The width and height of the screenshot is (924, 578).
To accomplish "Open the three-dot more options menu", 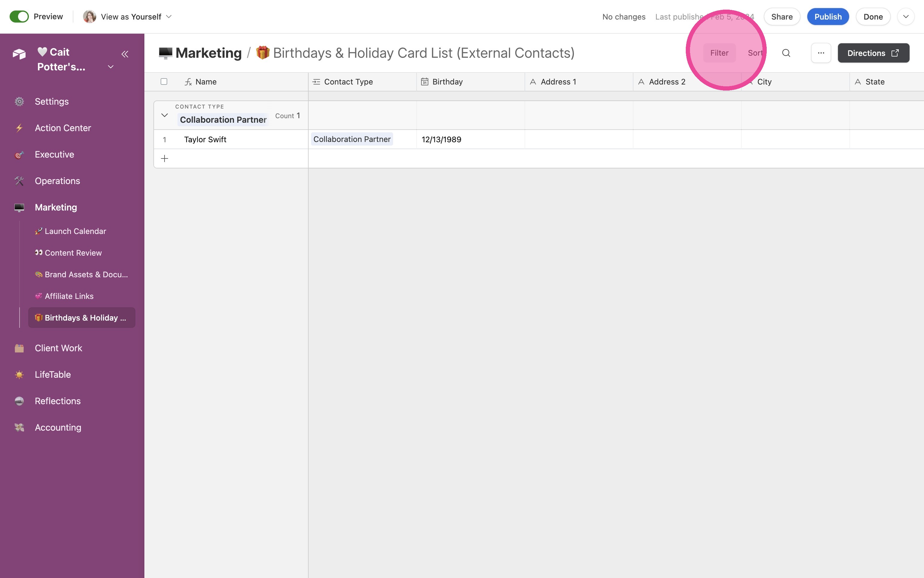I will coord(821,53).
